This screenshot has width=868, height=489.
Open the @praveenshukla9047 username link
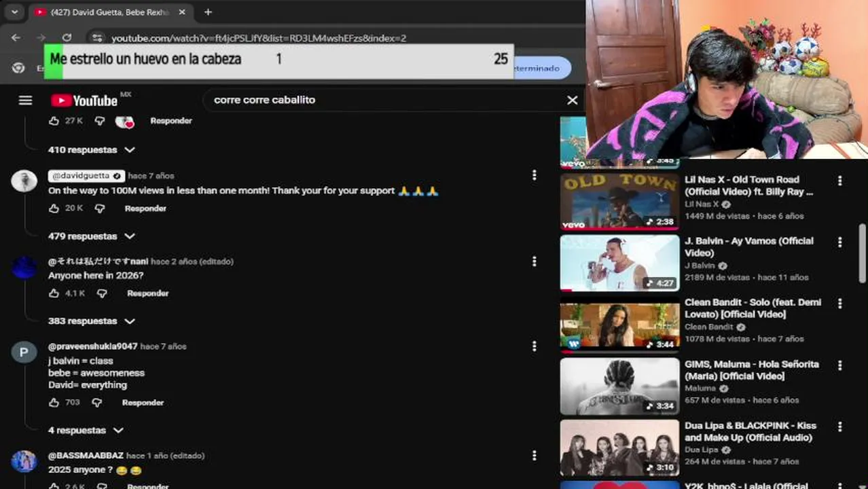click(x=93, y=346)
